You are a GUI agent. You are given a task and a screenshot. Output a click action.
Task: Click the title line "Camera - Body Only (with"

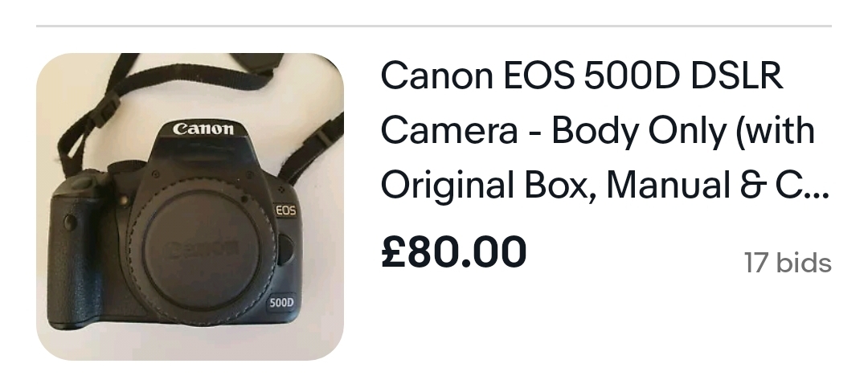598,131
